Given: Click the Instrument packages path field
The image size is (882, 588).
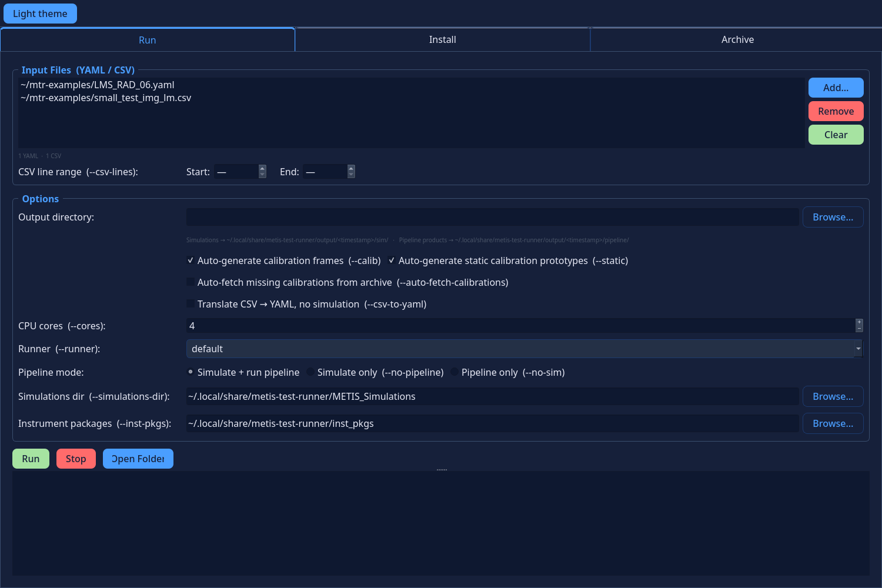Looking at the screenshot, I should pos(492,423).
